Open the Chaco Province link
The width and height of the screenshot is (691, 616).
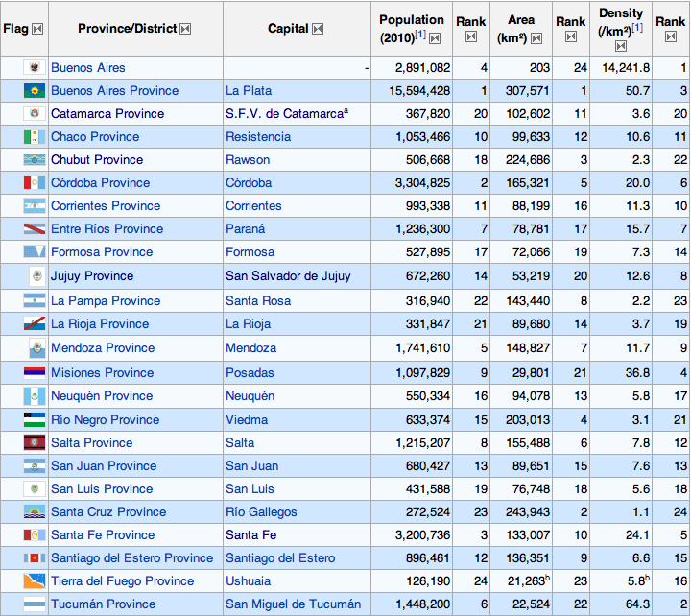point(95,136)
